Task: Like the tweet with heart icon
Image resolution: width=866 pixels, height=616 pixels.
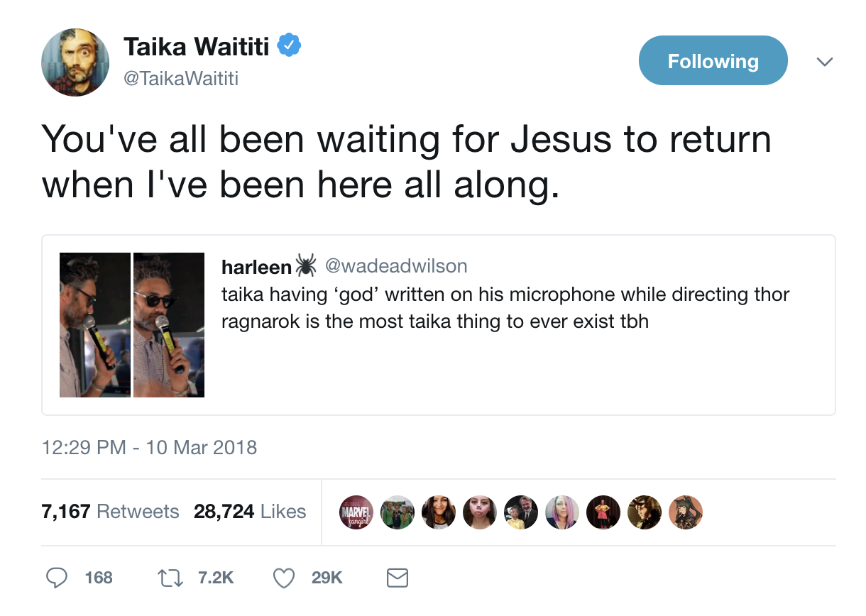Action: (x=284, y=578)
